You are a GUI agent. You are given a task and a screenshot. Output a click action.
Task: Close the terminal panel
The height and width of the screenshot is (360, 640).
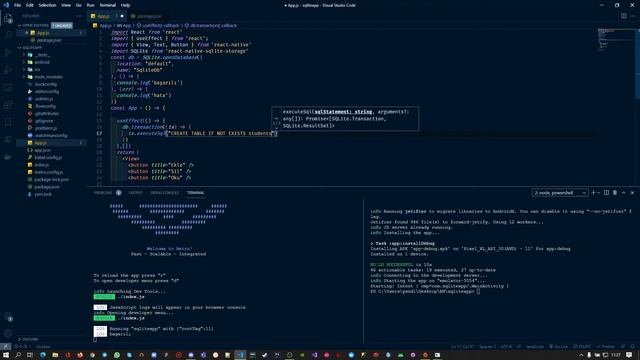632,193
